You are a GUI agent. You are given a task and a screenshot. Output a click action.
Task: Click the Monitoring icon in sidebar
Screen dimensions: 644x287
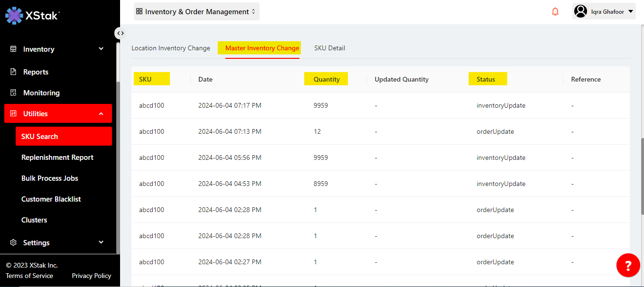click(x=13, y=93)
